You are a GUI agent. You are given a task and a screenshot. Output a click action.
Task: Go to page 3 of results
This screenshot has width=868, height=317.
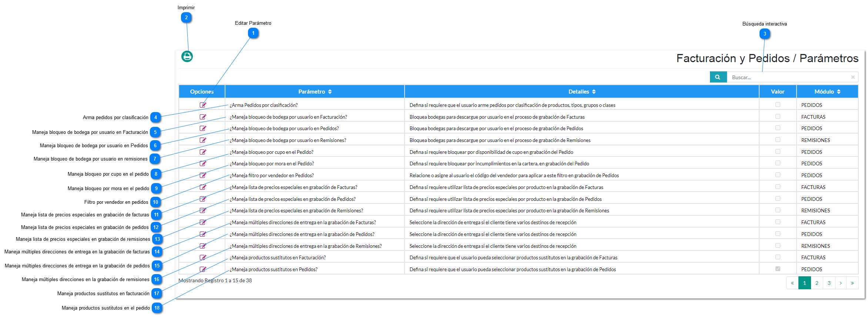point(829,283)
